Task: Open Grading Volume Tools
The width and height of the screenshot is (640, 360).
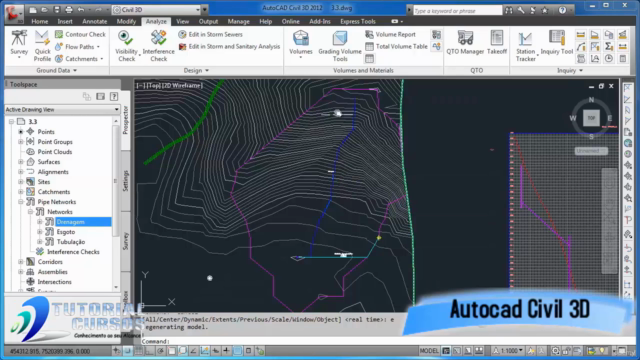Action: click(x=340, y=46)
